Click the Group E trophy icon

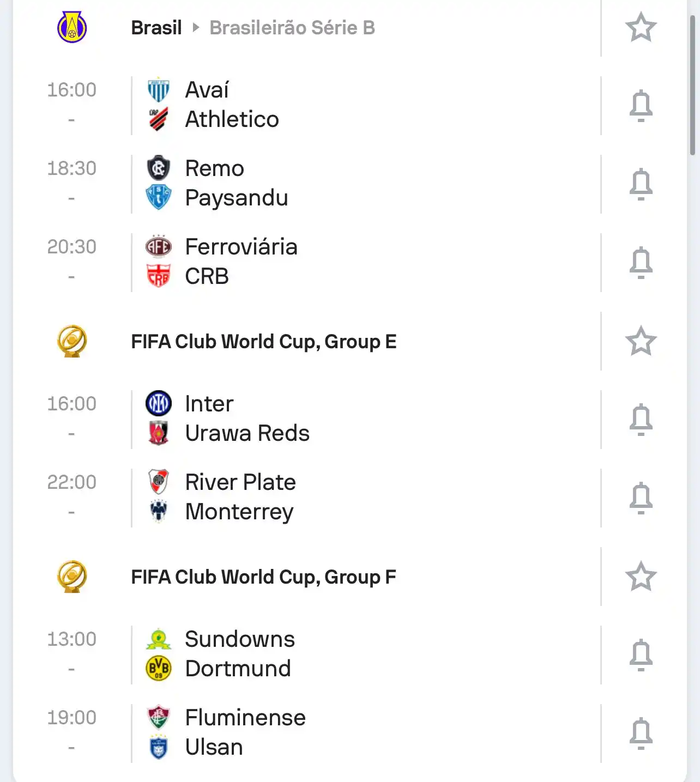point(72,342)
